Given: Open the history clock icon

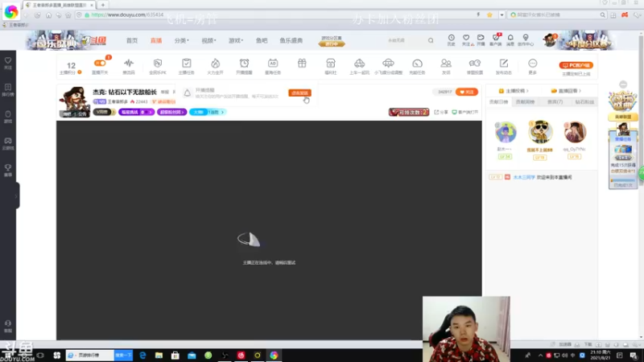Looking at the screenshot, I should coord(452,39).
